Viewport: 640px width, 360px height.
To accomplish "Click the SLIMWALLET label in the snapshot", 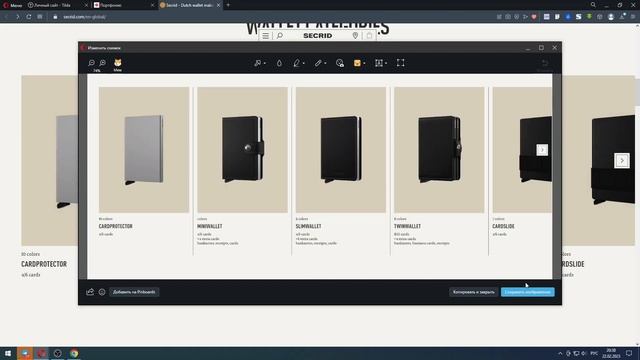I will coord(309,226).
